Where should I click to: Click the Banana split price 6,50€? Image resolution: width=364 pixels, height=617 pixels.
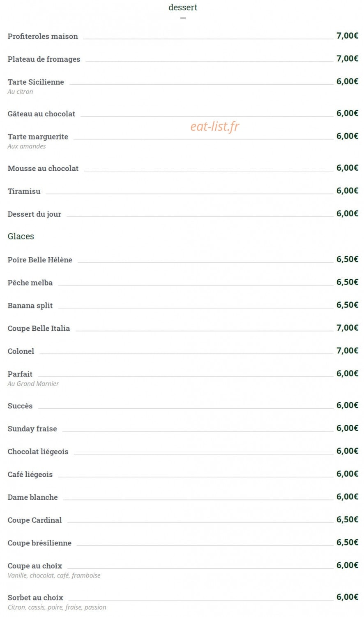[x=347, y=305]
